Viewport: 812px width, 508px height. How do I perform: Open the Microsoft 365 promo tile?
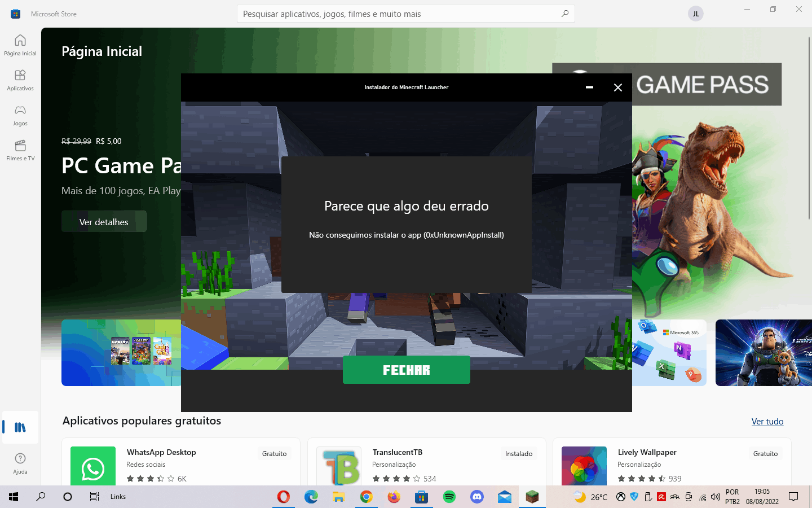(669, 353)
